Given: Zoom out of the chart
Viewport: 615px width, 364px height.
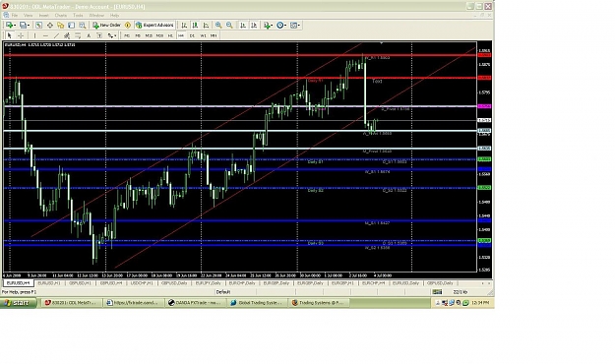Looking at the screenshot, I should (x=229, y=26).
